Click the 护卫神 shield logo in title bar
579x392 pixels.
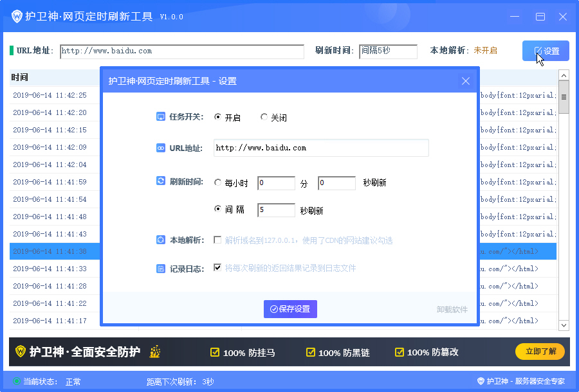point(17,16)
